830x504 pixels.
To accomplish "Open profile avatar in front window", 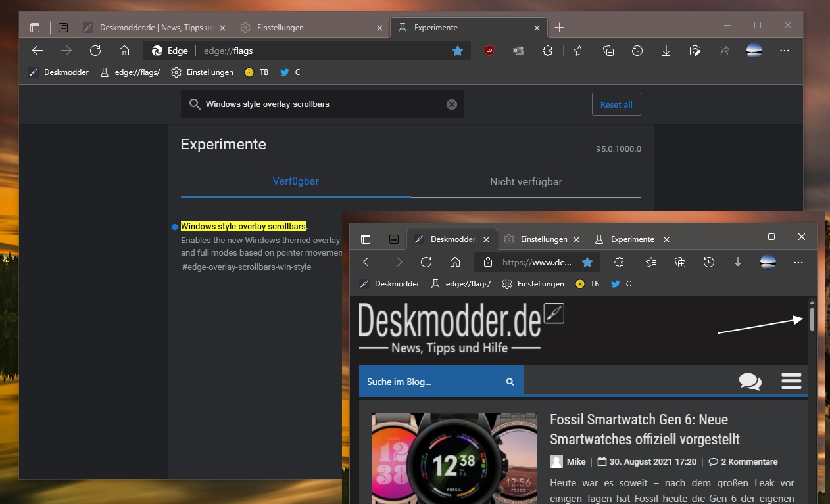I will (768, 262).
